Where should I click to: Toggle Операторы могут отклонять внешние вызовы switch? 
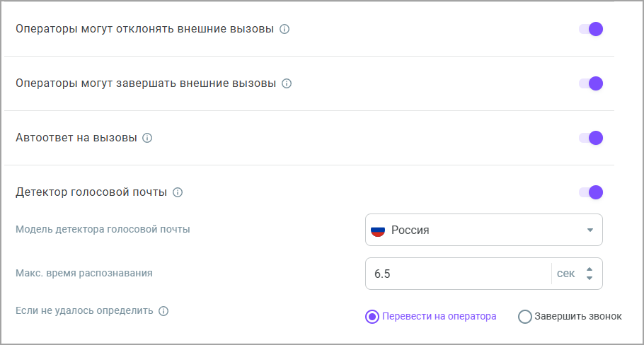(591, 29)
